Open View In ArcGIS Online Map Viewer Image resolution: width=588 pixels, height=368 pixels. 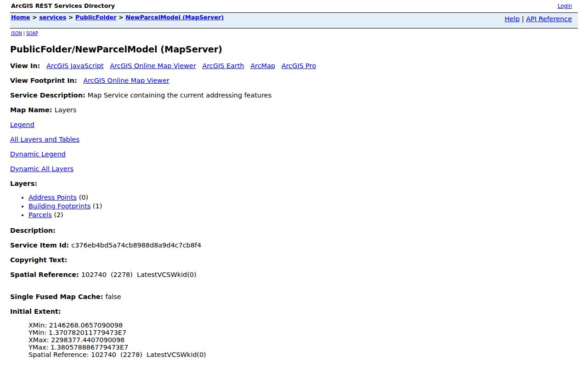click(153, 66)
